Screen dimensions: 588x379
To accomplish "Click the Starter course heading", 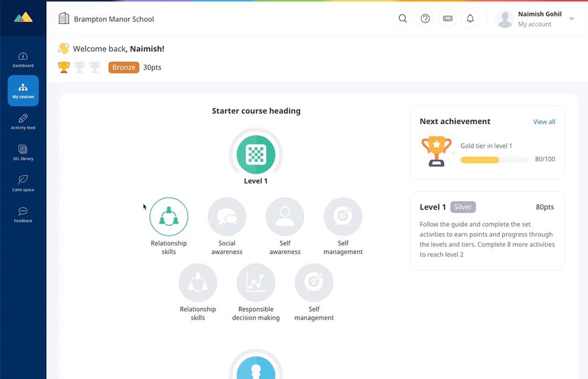I will click(x=256, y=110).
